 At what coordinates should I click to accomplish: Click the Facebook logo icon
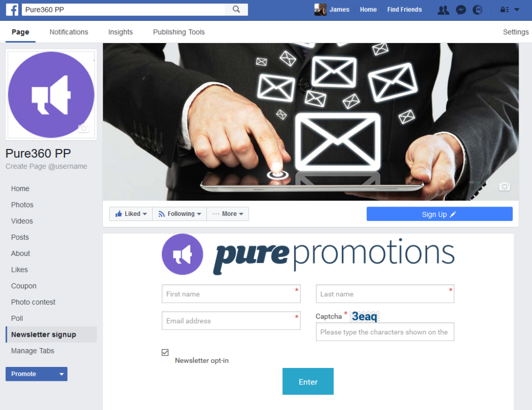point(12,9)
